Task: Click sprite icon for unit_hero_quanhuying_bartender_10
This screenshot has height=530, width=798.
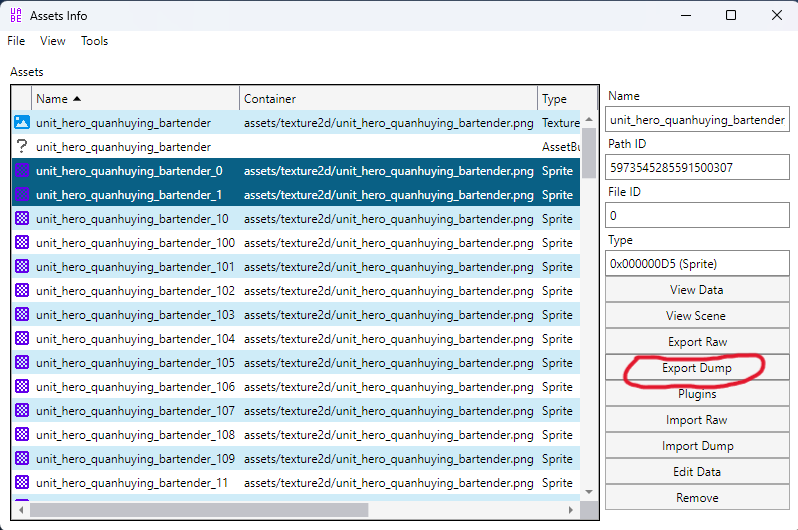Action: [x=22, y=219]
